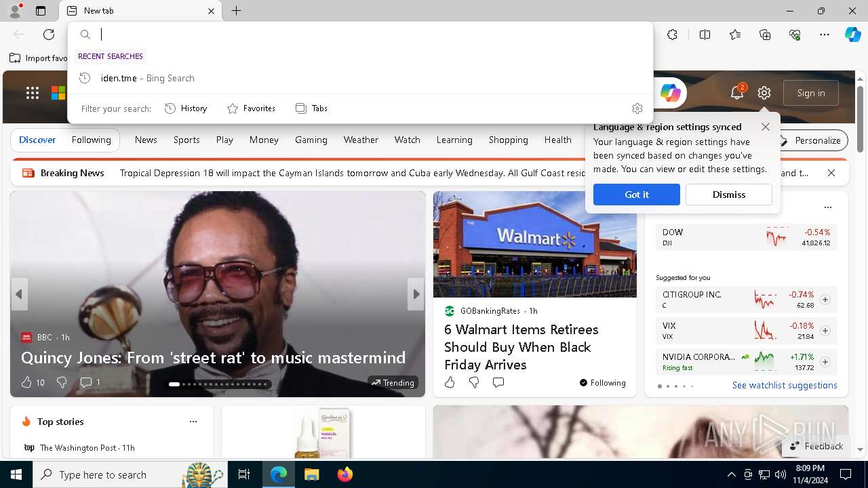Filter search by Favorites
Screen dimensions: 868x488
click(251, 108)
